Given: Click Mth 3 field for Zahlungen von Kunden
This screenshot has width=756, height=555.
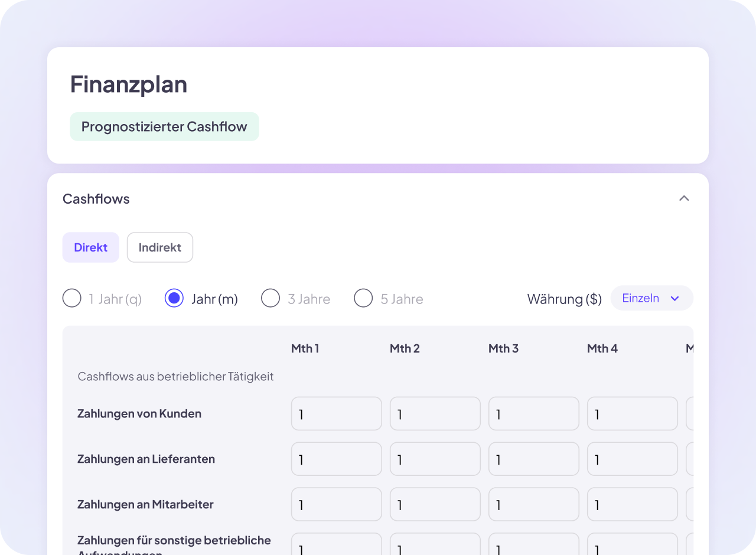Looking at the screenshot, I should (534, 414).
